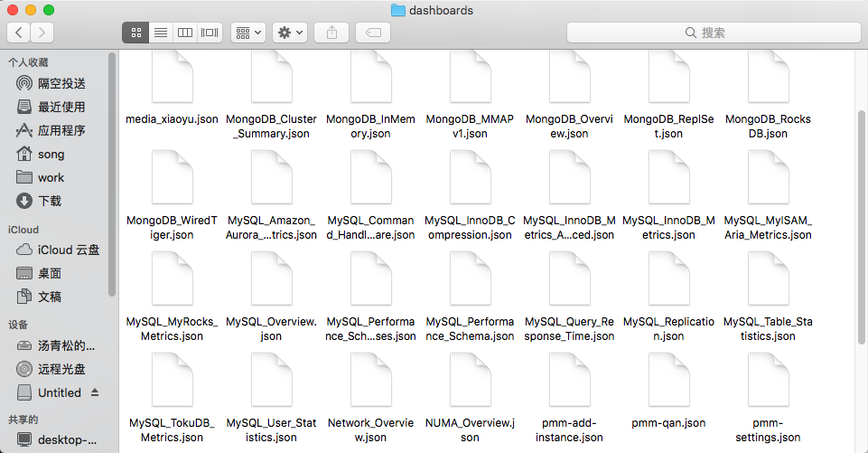868x453 pixels.
Task: Select the MongoDB_MMAPv1.json file icon
Action: 470,77
